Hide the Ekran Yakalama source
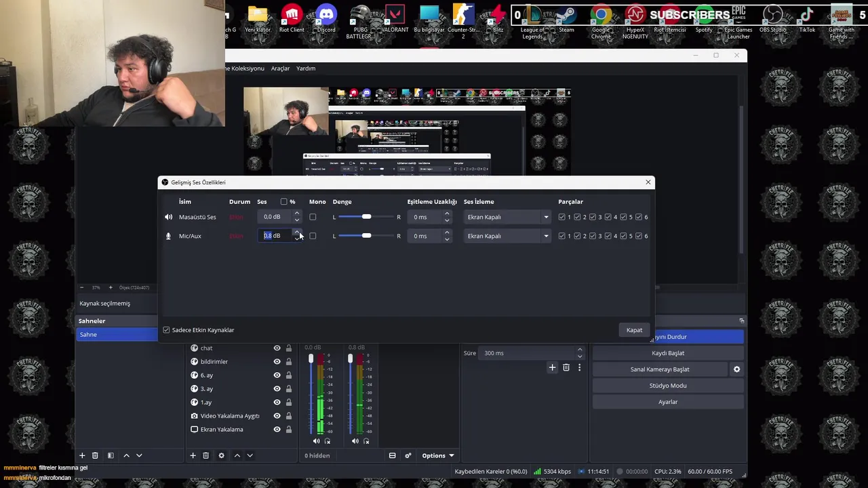Image resolution: width=868 pixels, height=488 pixels. coord(277,429)
